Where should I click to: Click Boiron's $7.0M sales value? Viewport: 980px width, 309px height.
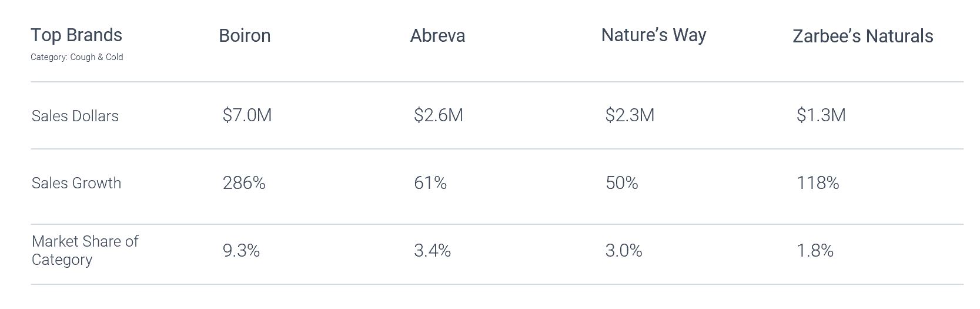(x=247, y=115)
